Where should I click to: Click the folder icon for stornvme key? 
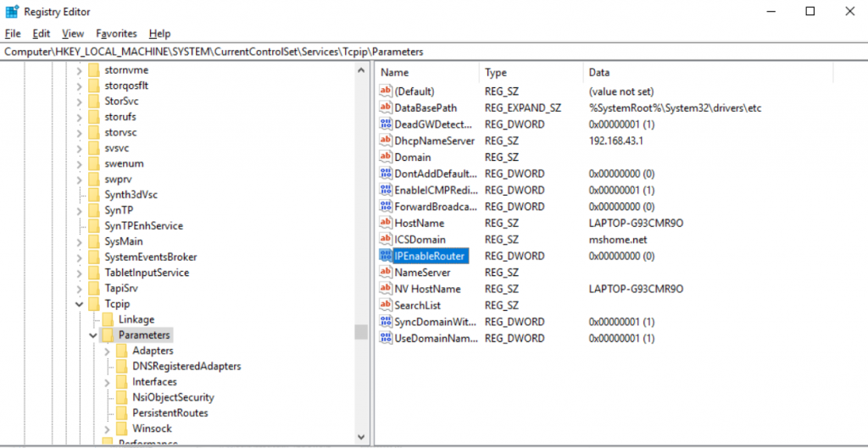coord(93,70)
